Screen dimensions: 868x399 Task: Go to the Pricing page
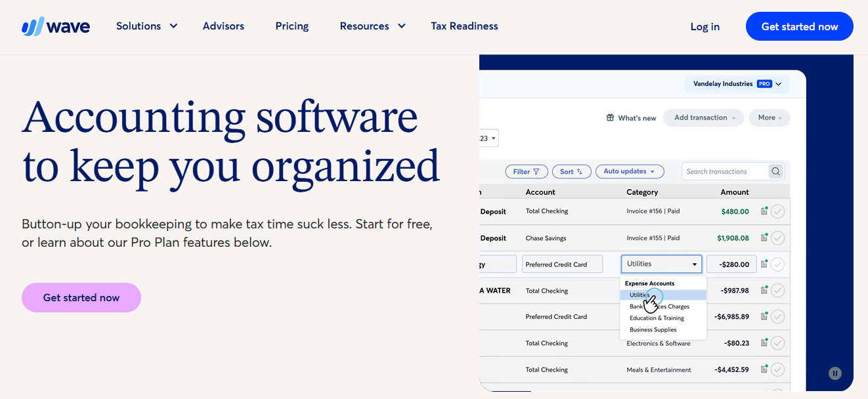292,26
